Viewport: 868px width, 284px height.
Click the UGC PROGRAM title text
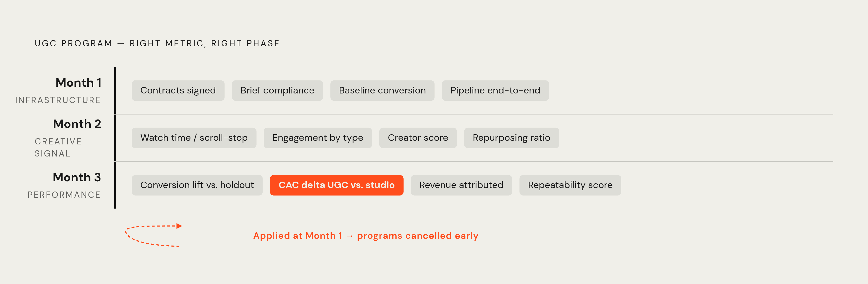tap(157, 43)
